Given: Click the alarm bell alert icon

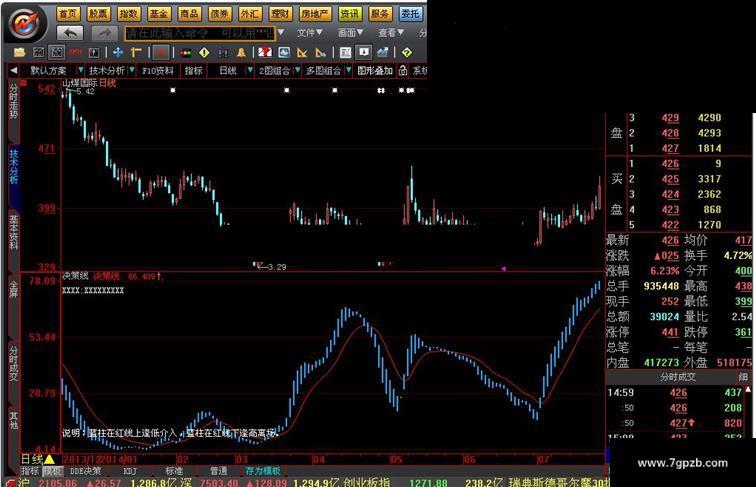Looking at the screenshot, I should pos(241,52).
